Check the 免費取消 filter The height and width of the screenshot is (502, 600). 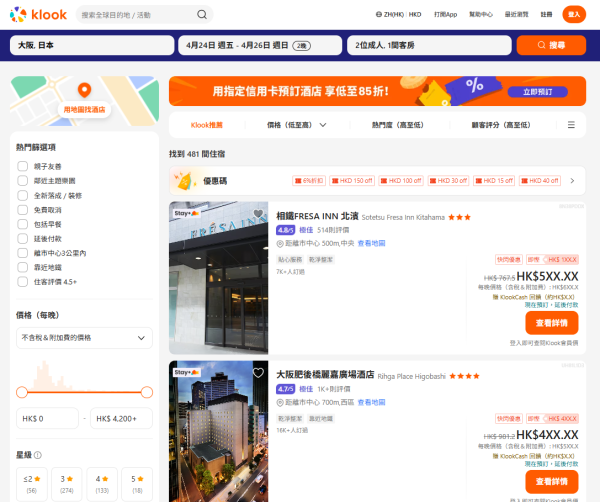point(23,210)
